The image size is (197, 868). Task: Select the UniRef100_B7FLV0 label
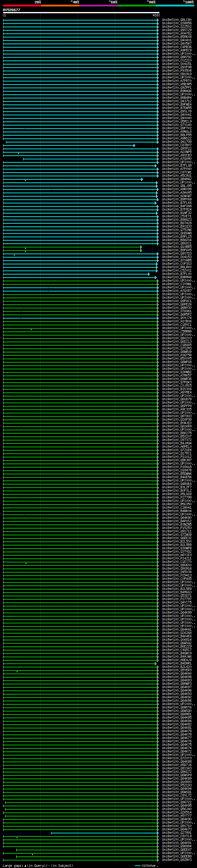click(x=176, y=274)
